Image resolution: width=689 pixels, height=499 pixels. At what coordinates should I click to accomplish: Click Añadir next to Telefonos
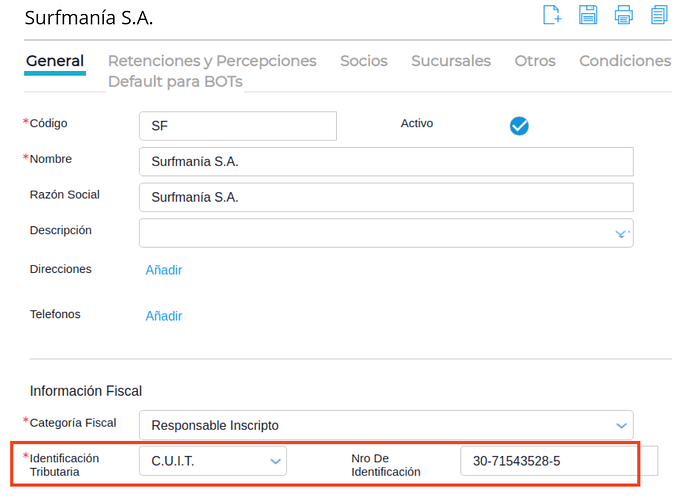(x=164, y=316)
